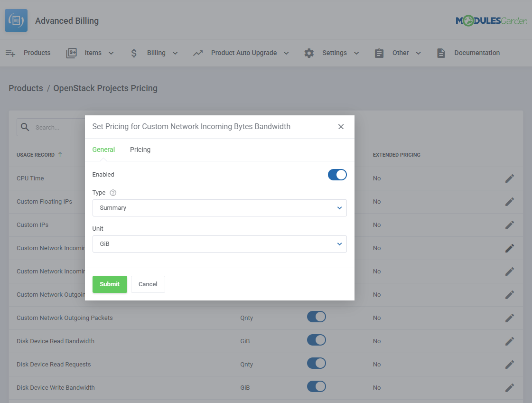Toggle the Enabled switch in dialog

click(337, 175)
